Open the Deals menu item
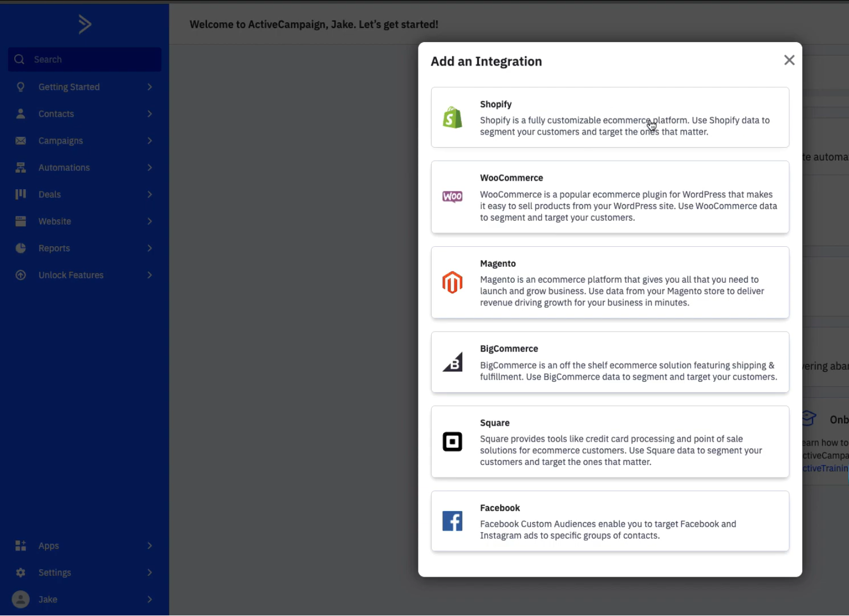Screen dimensions: 849x616 pos(84,194)
